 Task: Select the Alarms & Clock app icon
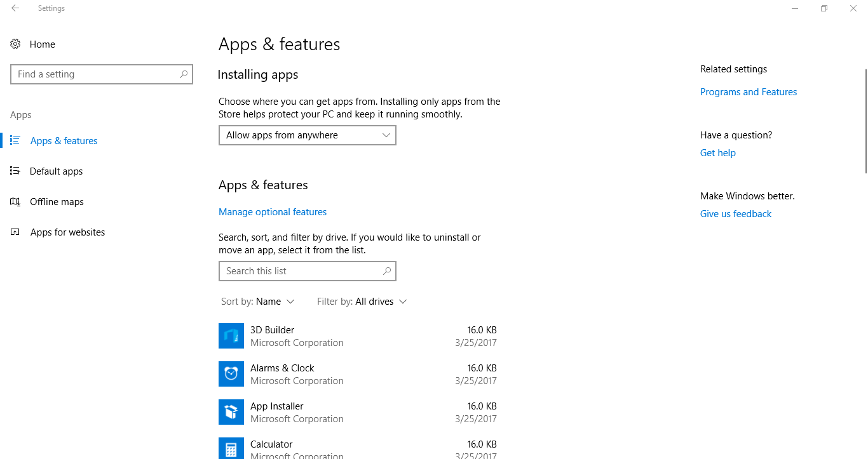pos(231,374)
